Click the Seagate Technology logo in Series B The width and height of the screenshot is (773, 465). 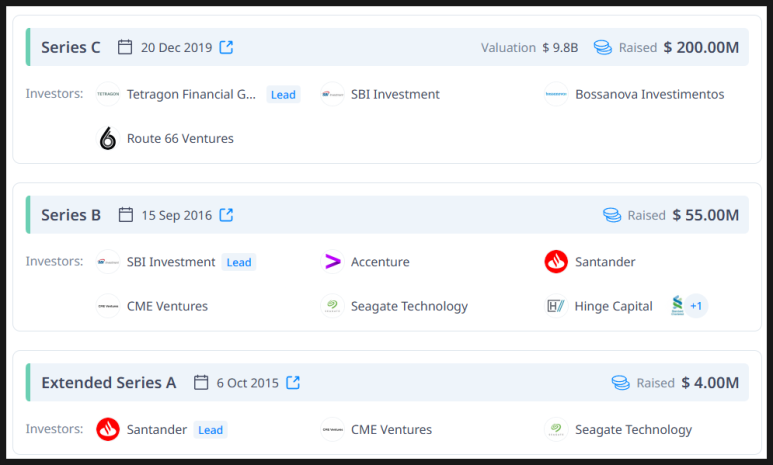332,306
